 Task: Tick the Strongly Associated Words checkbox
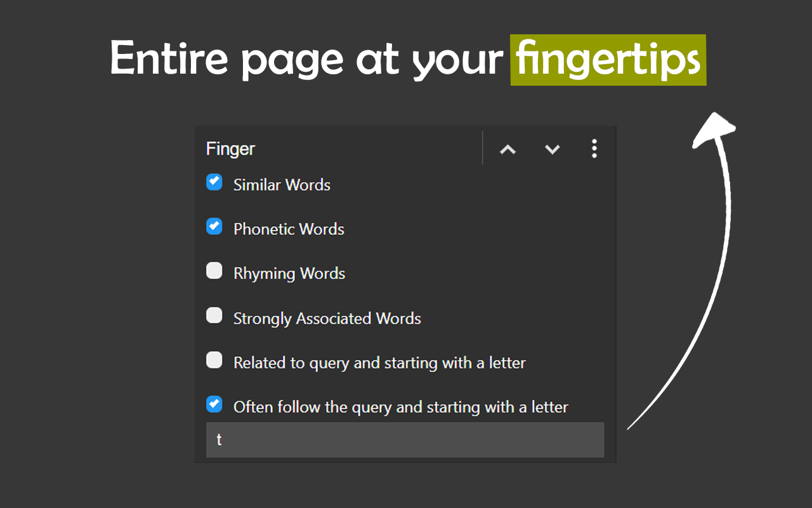coord(214,316)
